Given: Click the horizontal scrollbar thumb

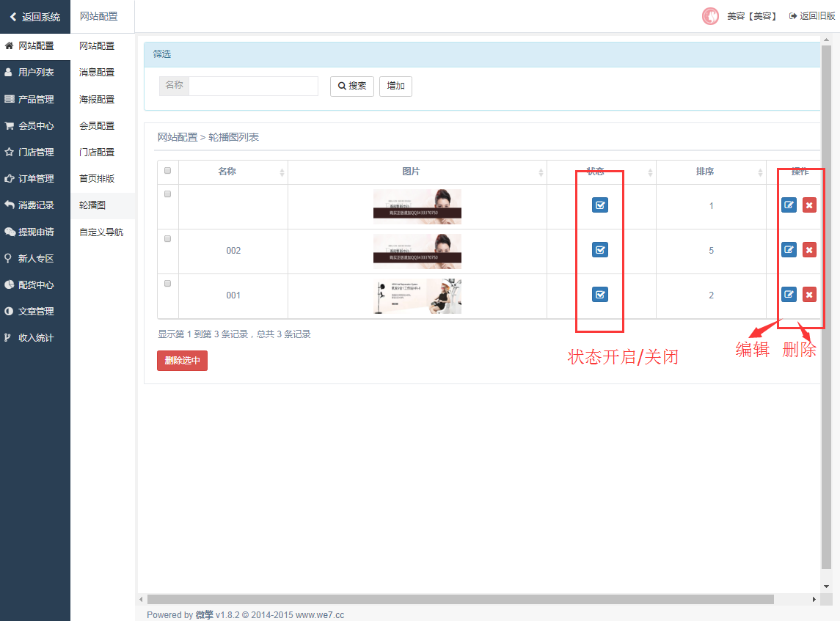Looking at the screenshot, I should pos(460,599).
